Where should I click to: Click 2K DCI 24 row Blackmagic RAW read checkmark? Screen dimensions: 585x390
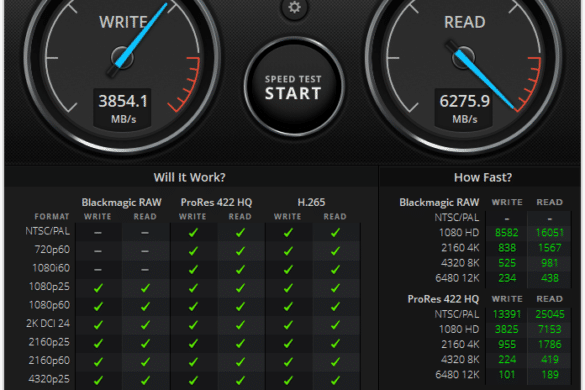tap(145, 325)
